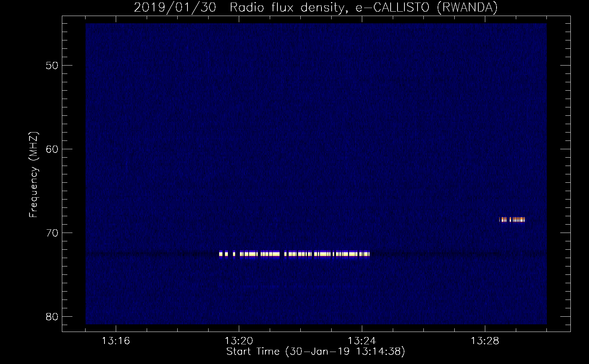Click the 'Start Time (30-Jan-19 13:14:38)' axis label
The height and width of the screenshot is (364, 589).
coord(316,352)
